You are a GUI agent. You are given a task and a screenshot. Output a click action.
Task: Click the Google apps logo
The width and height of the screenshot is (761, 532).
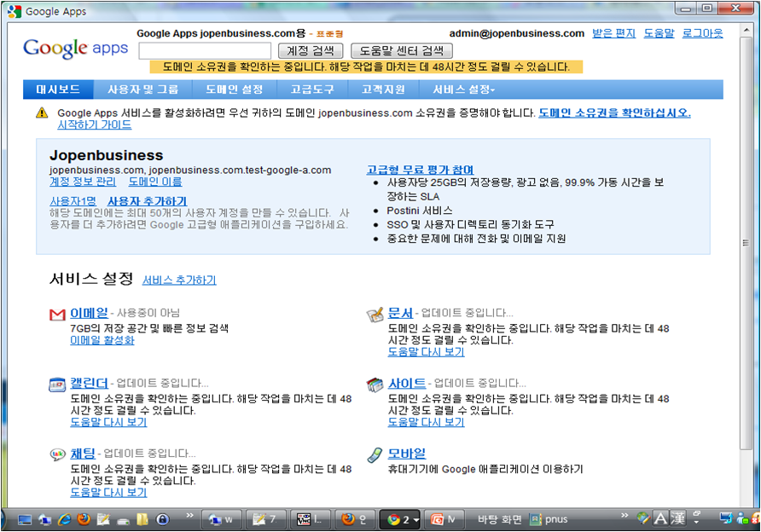[x=76, y=49]
